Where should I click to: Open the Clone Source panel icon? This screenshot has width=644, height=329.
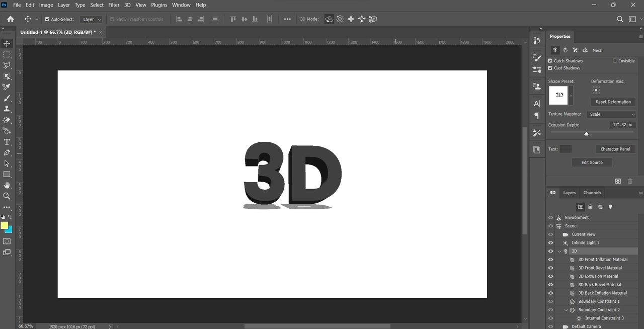click(537, 86)
